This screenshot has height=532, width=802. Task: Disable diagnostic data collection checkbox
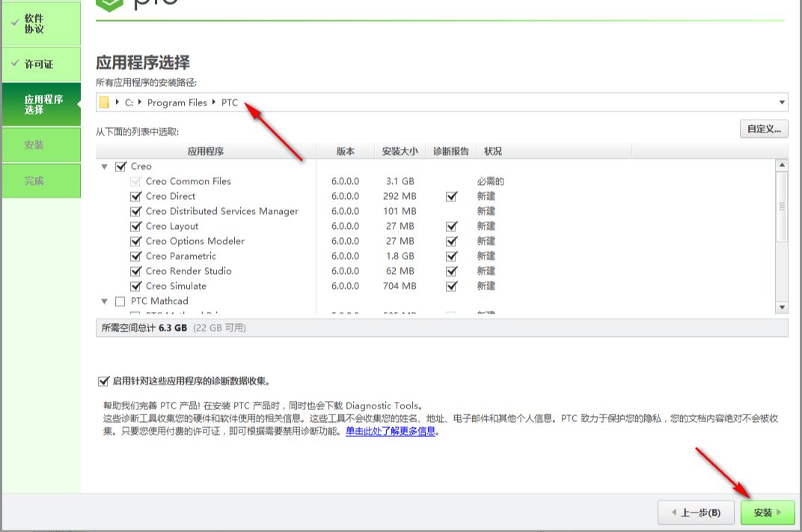click(103, 381)
